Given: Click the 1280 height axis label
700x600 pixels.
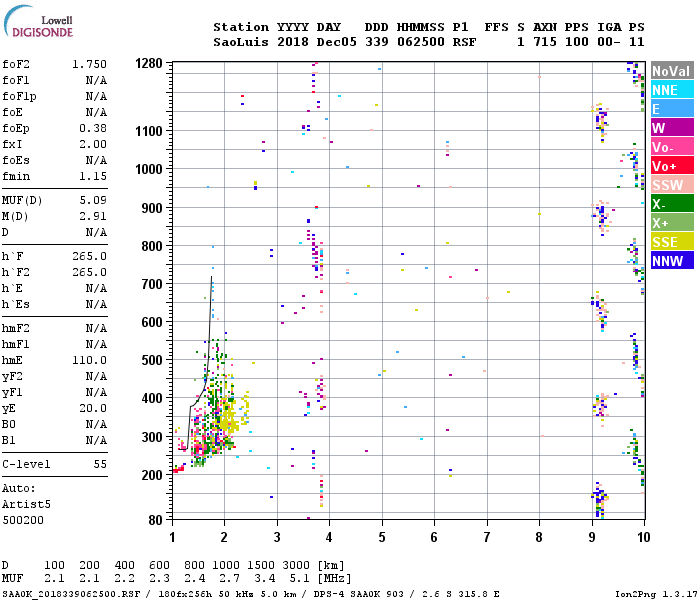Looking at the screenshot, I should pos(149,63).
